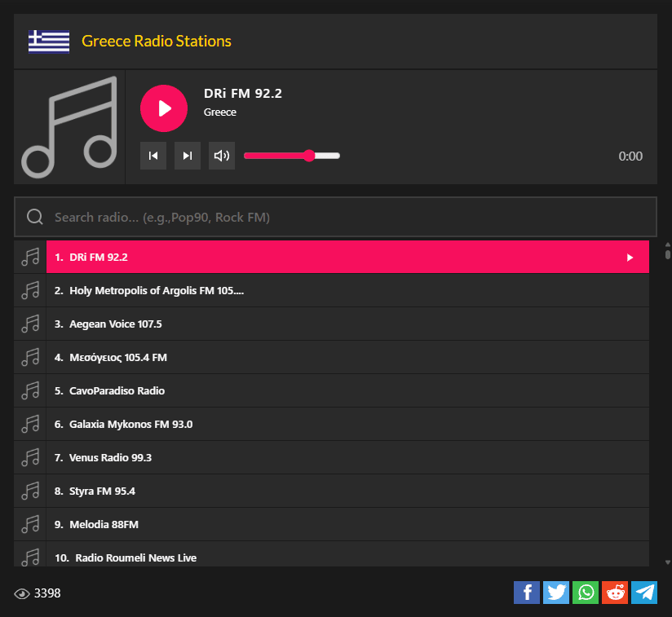Click music note icon beside Melodia 88FM
Viewport: 672px width, 617px height.
click(x=30, y=524)
